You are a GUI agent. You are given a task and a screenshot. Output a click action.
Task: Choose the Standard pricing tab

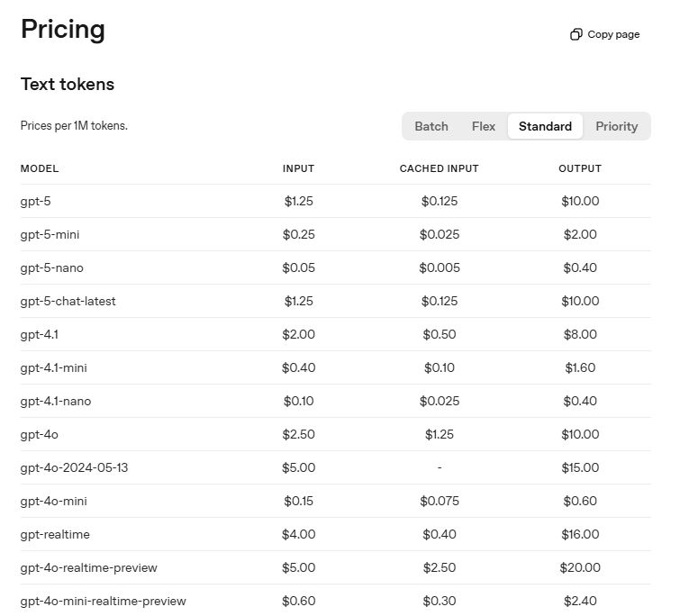[x=545, y=126]
